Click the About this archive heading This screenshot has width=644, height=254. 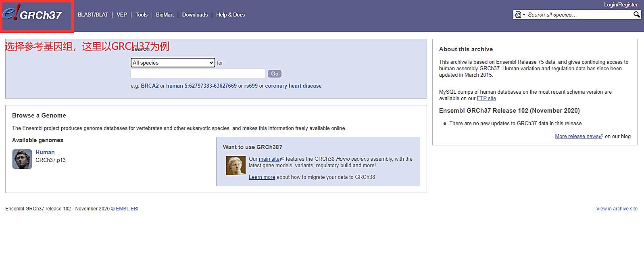[x=466, y=49]
